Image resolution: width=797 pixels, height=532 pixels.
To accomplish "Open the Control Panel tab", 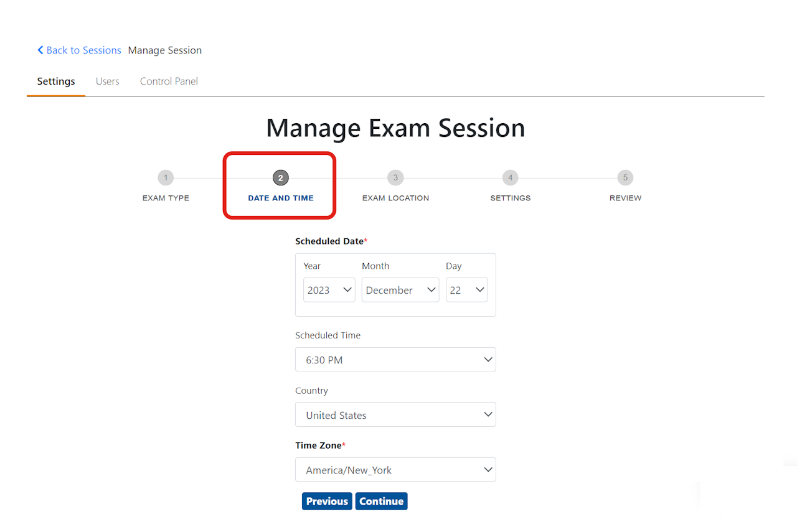I will (x=169, y=82).
